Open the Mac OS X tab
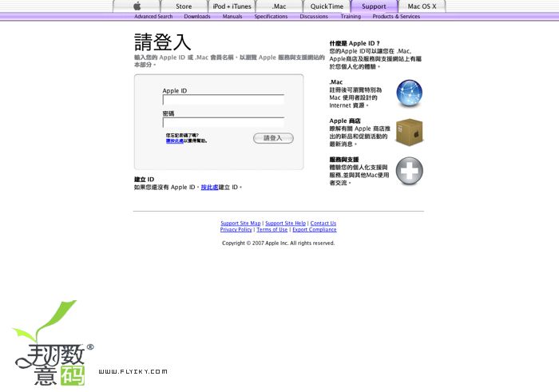Image resolution: width=559 pixels, height=392 pixels. click(x=422, y=6)
